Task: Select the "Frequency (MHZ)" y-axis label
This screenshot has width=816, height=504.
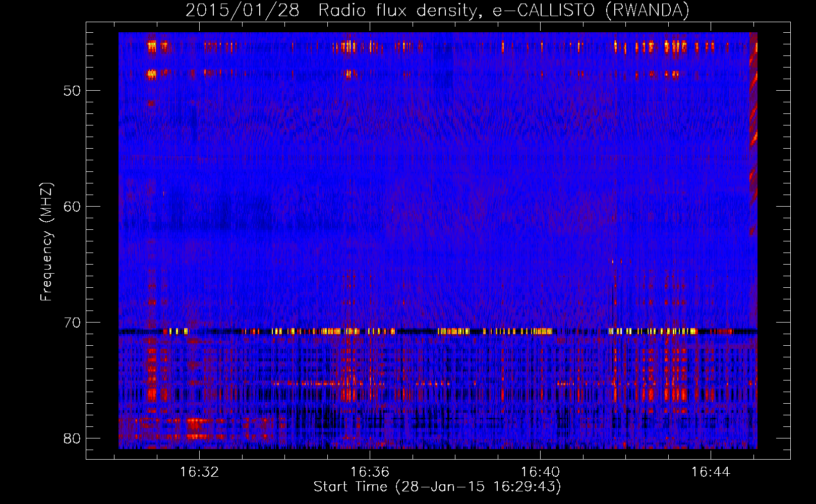Action: coord(46,242)
